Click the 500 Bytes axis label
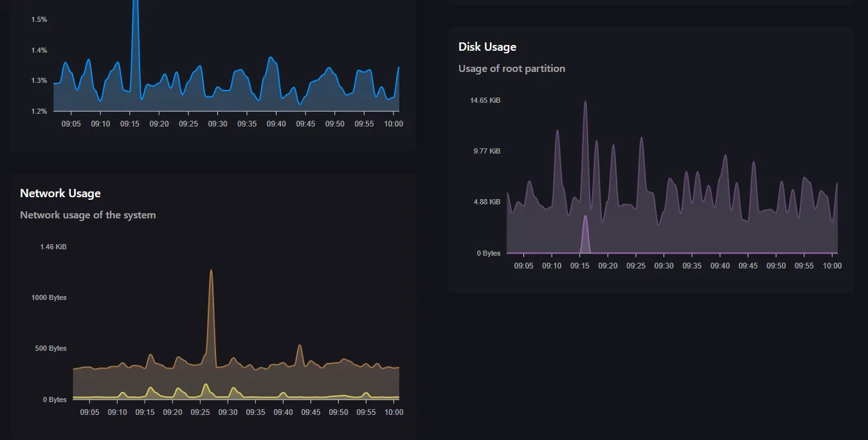 pos(51,348)
